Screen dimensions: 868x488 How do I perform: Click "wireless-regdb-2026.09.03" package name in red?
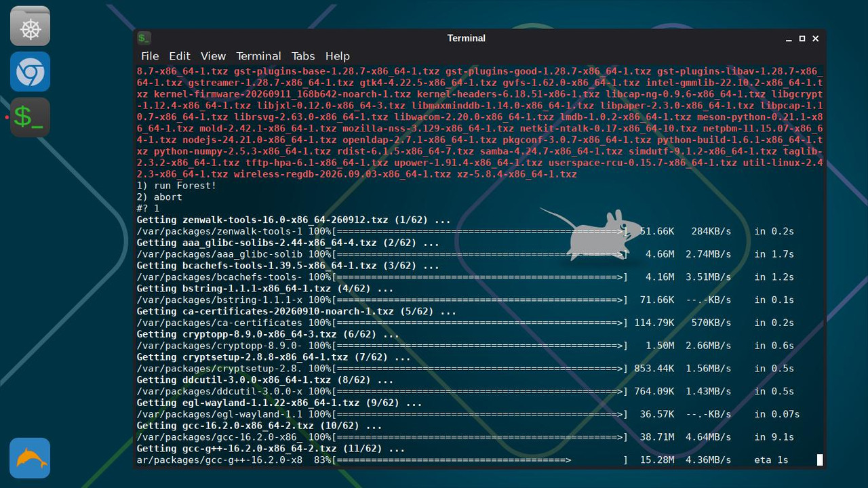point(342,174)
